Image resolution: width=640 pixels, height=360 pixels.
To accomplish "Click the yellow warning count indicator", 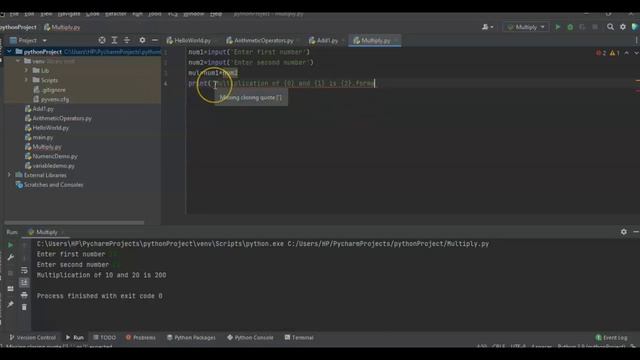I will pyautogui.click(x=614, y=53).
